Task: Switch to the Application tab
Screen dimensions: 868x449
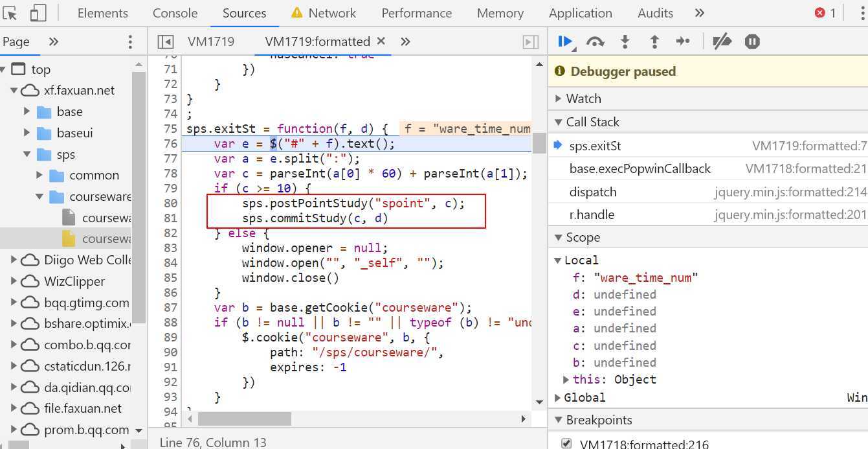Action: click(580, 13)
